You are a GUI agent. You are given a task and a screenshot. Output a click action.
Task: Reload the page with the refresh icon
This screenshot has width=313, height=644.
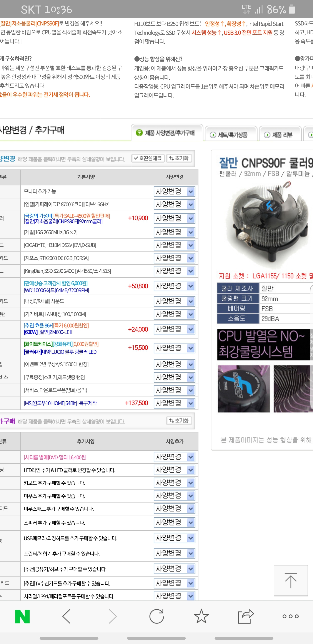click(157, 617)
